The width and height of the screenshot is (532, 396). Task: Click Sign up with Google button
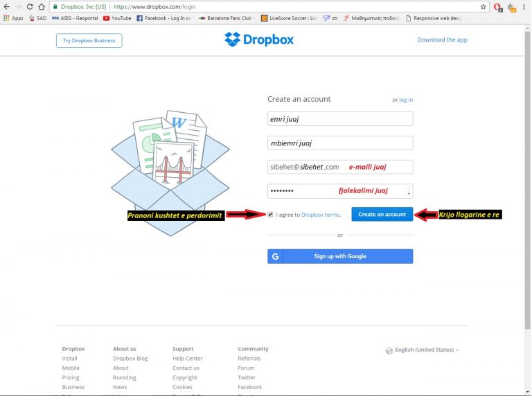click(340, 256)
